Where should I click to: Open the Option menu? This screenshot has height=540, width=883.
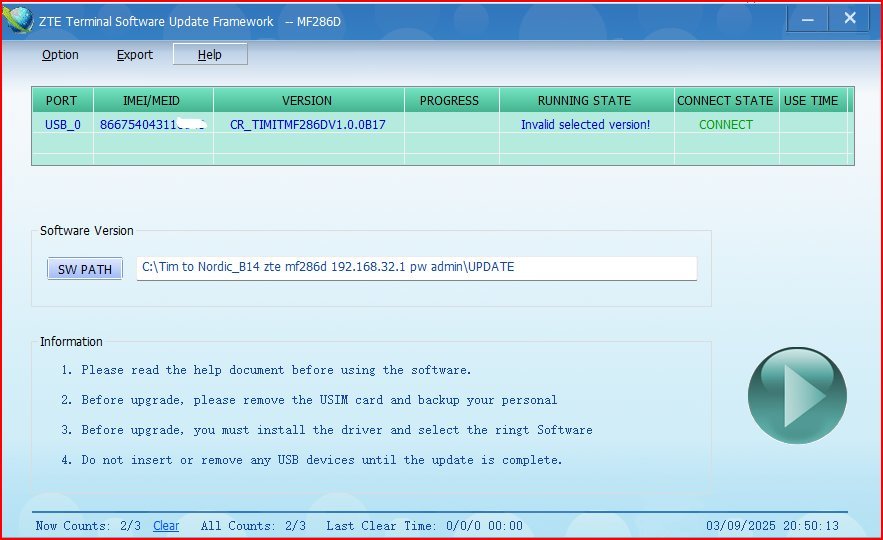pyautogui.click(x=60, y=55)
